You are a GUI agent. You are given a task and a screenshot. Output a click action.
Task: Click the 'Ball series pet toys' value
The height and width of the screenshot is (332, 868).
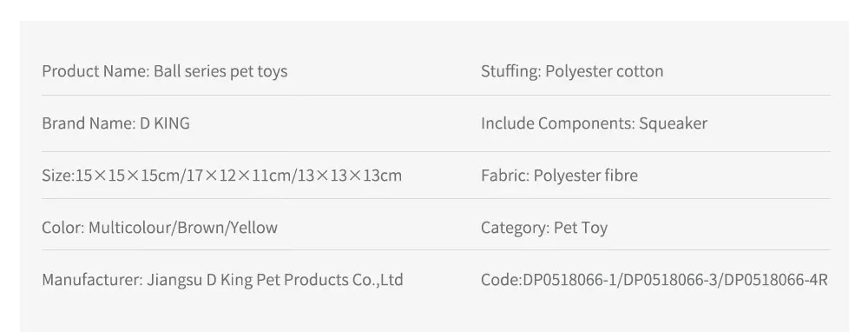tap(220, 71)
